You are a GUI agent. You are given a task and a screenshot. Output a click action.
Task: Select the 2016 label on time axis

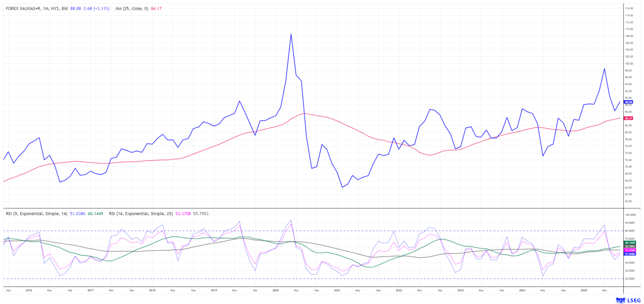[x=29, y=290]
